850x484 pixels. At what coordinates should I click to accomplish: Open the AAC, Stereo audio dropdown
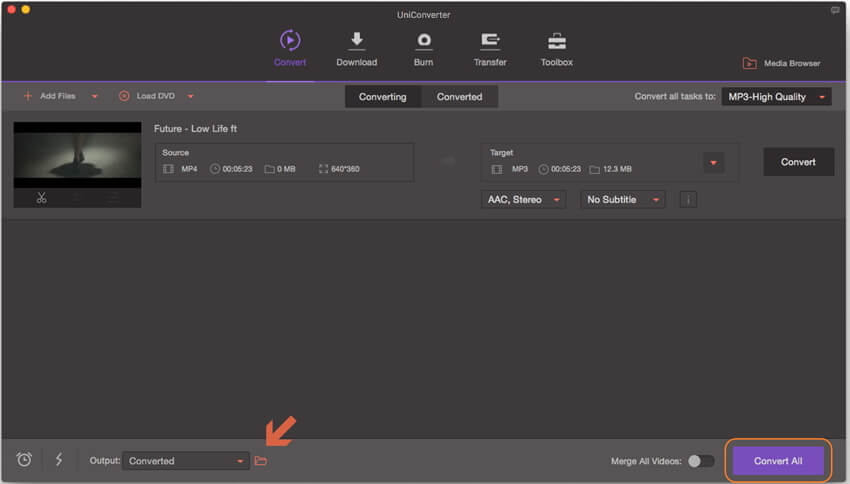pyautogui.click(x=523, y=199)
